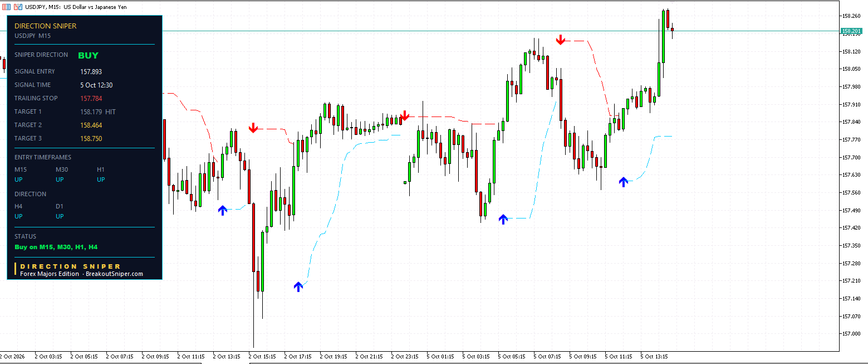Click the 'STATUS' label in the panel
The height and width of the screenshot is (364, 868).
[x=25, y=236]
